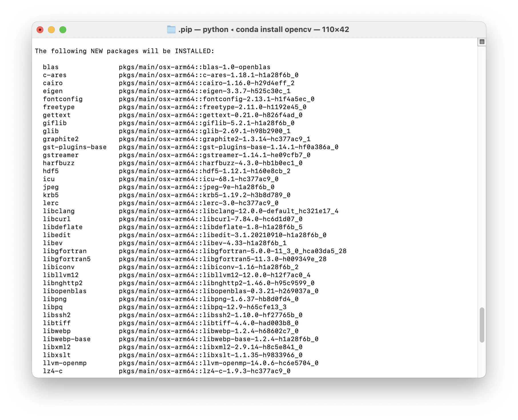Click the 'llvm-openmp' package name

coord(65,363)
